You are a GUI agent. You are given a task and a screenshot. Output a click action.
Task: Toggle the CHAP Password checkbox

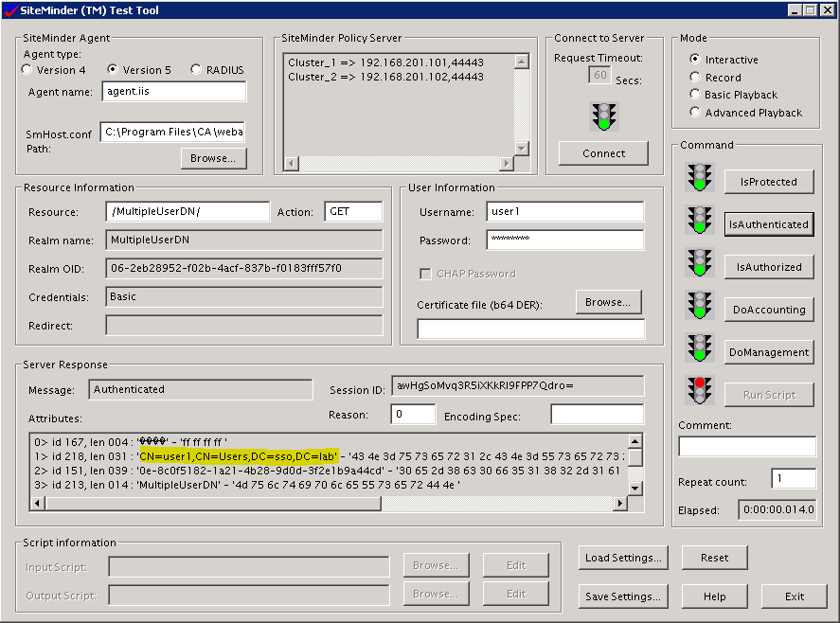pyautogui.click(x=425, y=274)
